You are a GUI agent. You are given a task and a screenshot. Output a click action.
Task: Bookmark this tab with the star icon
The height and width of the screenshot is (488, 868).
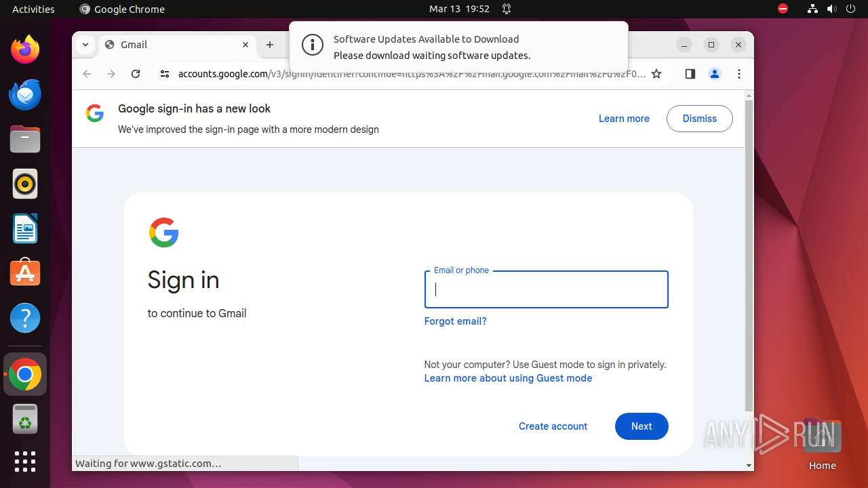656,74
